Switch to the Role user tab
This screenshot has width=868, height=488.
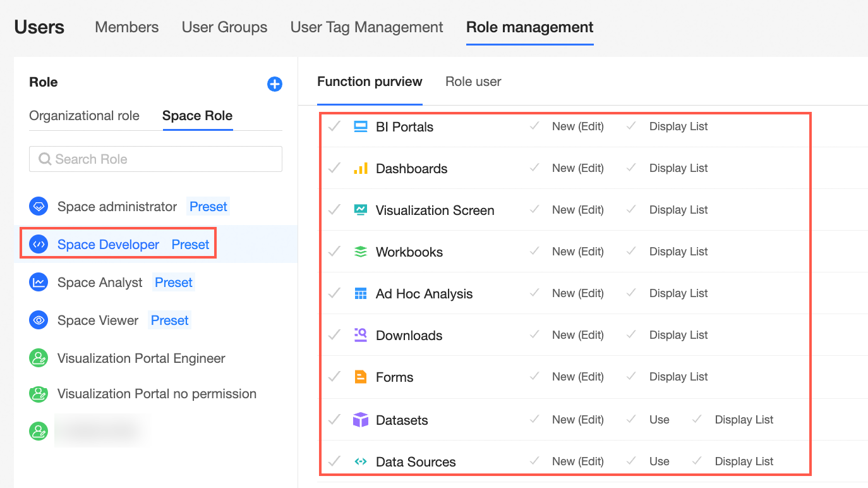coord(473,82)
